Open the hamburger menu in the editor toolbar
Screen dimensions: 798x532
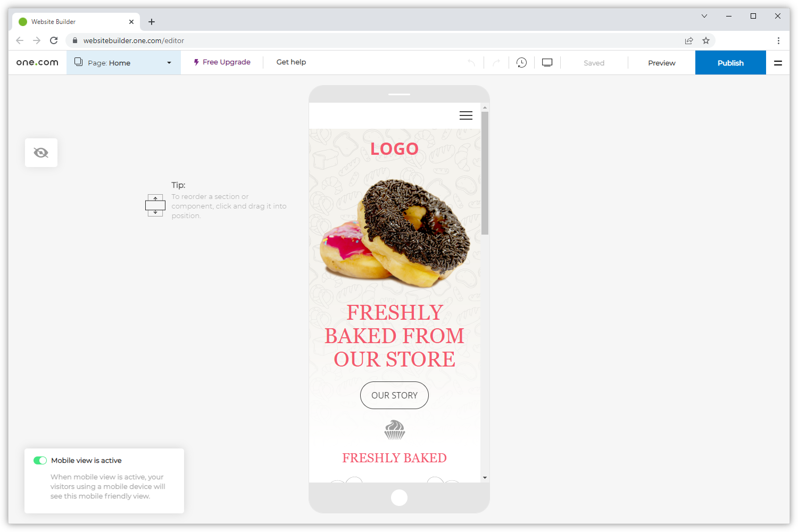[778, 62]
